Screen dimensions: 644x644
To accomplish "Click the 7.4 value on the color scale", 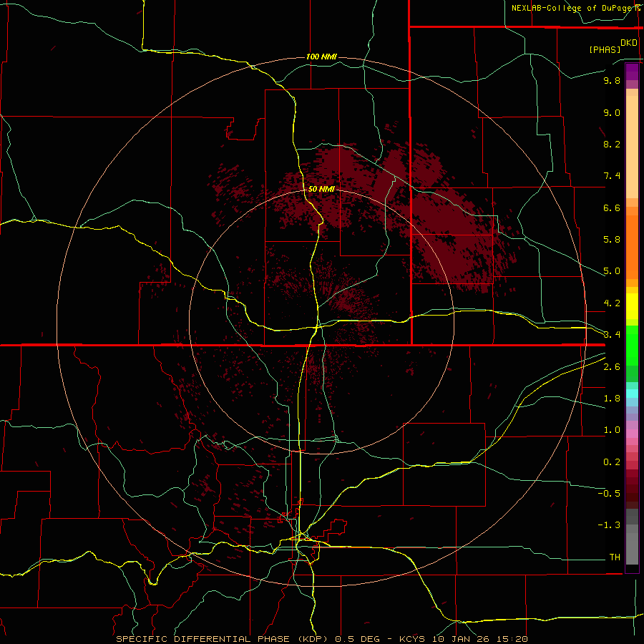I will pos(612,176).
